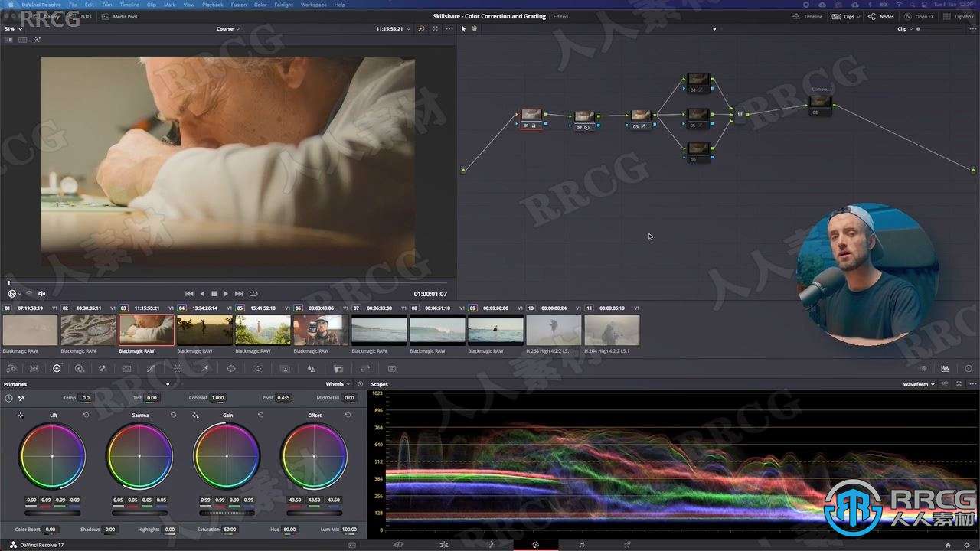
Task: Toggle the LUTs panel
Action: [81, 16]
